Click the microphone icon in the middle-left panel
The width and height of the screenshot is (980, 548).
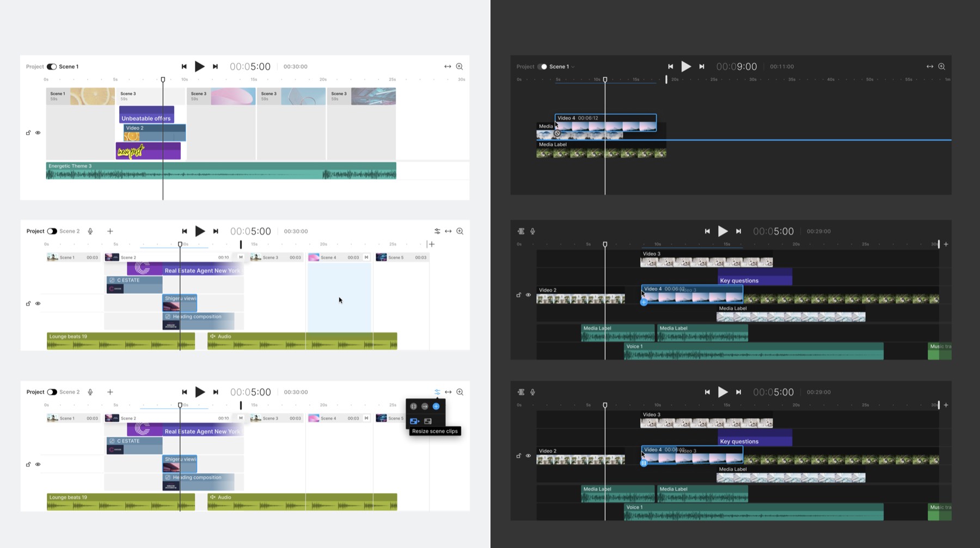(x=90, y=231)
